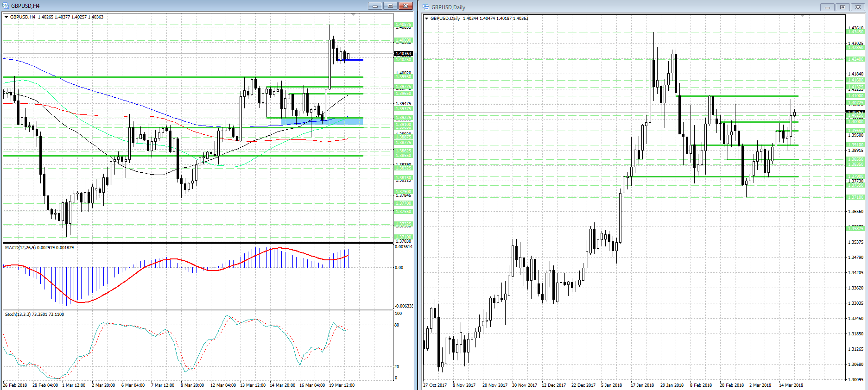Click the 0.003614 value on the MACD scale

(x=403, y=247)
